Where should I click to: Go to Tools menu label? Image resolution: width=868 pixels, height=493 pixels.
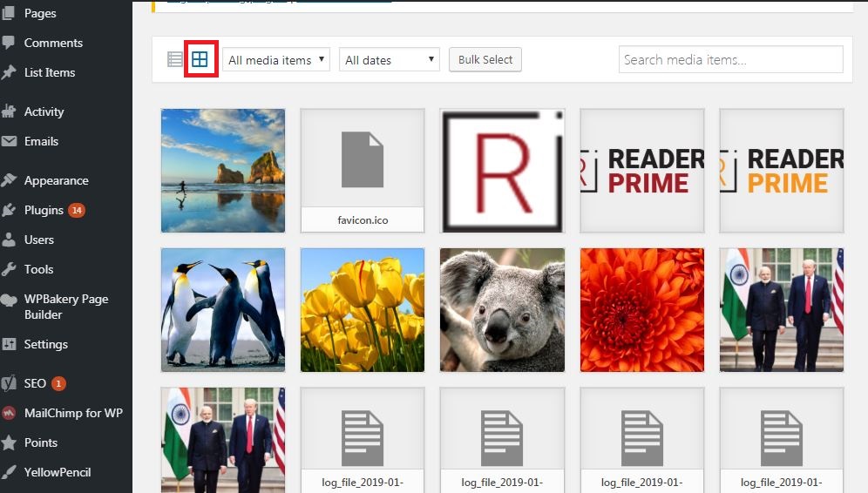pos(38,269)
